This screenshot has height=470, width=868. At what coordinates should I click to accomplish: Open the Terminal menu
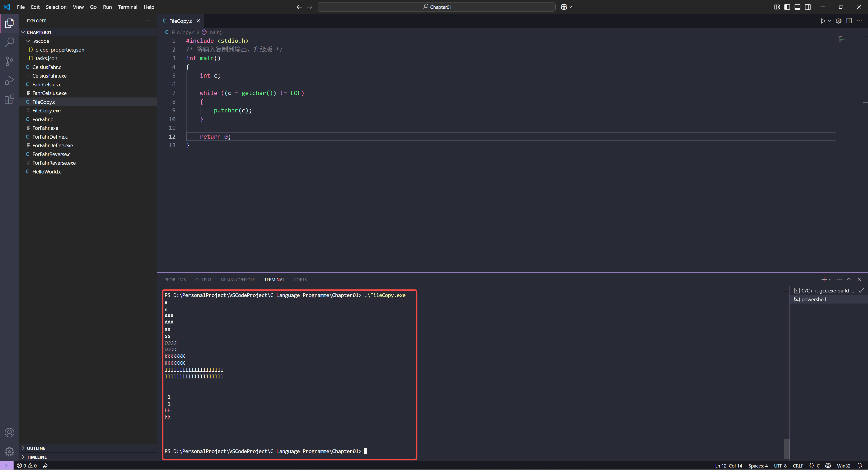pos(127,7)
